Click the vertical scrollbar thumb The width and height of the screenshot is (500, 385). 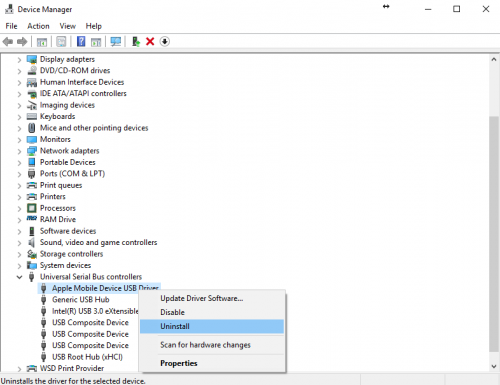coord(494,233)
